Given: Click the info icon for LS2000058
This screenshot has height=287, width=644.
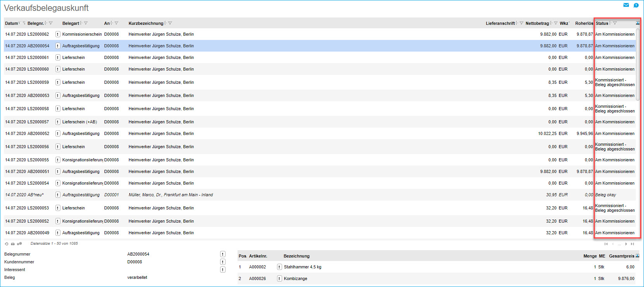Looking at the screenshot, I should tap(58, 109).
